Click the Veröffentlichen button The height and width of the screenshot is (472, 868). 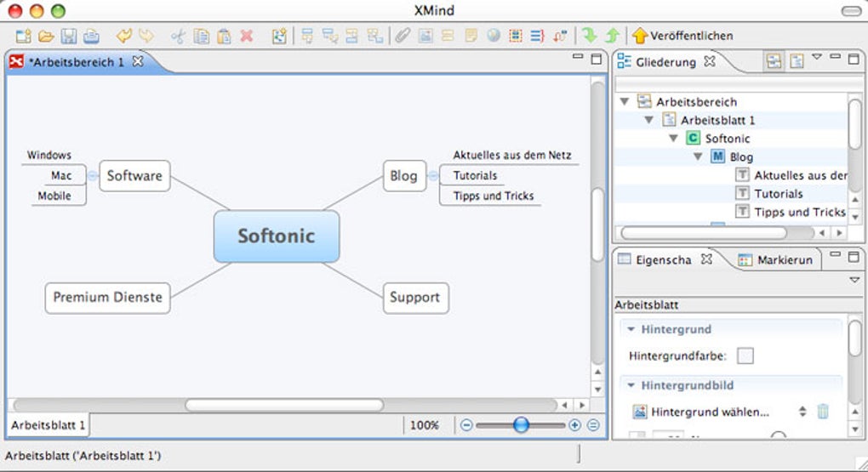[682, 36]
